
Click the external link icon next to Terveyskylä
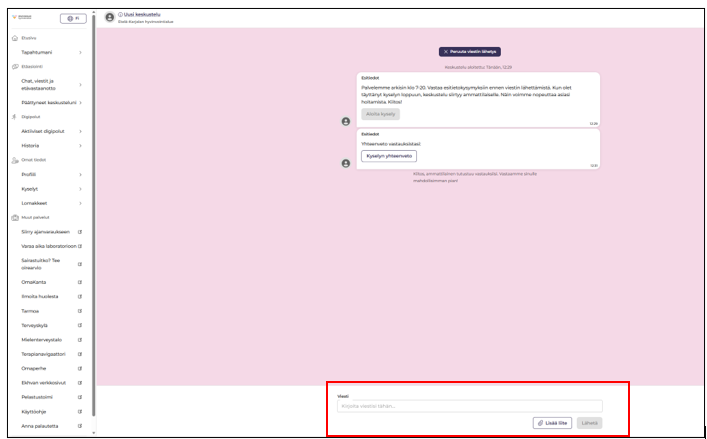80,325
